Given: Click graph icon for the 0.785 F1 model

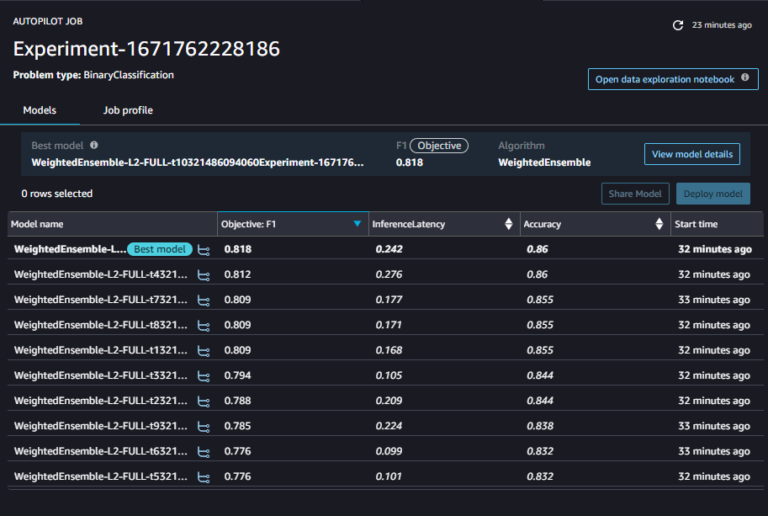Looking at the screenshot, I should pyautogui.click(x=203, y=427).
